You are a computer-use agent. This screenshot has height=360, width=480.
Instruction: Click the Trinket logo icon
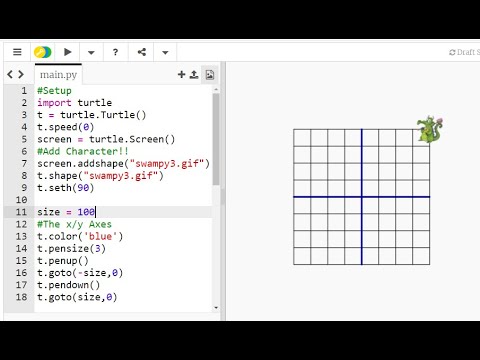(42, 52)
